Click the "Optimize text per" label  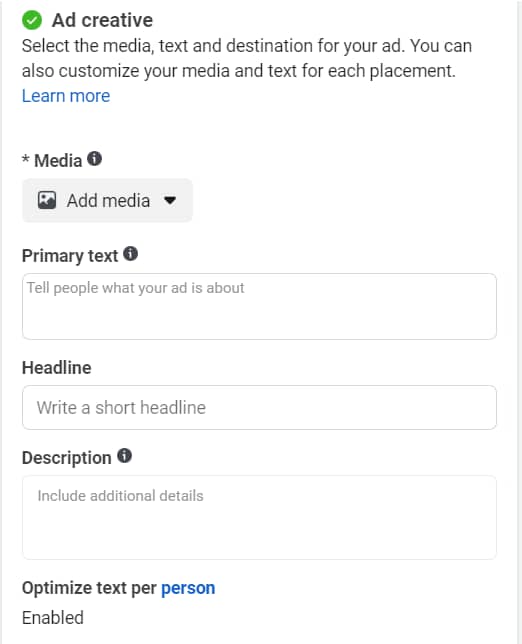click(x=89, y=588)
